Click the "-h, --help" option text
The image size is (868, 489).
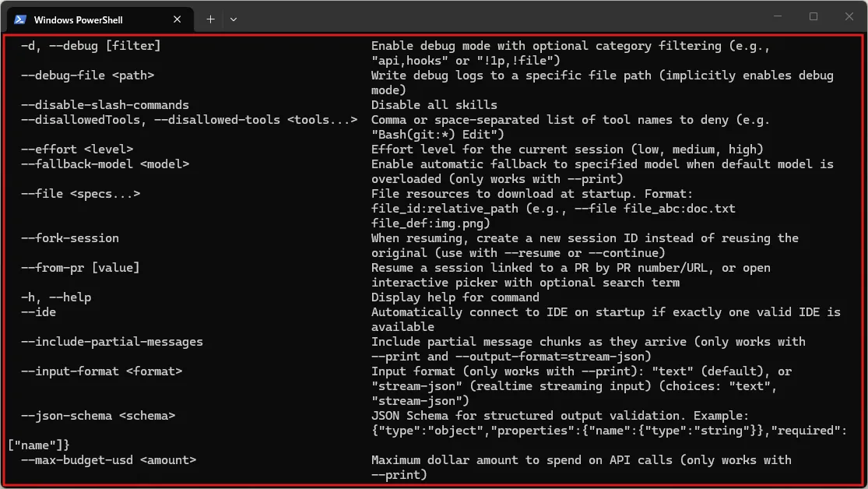56,297
